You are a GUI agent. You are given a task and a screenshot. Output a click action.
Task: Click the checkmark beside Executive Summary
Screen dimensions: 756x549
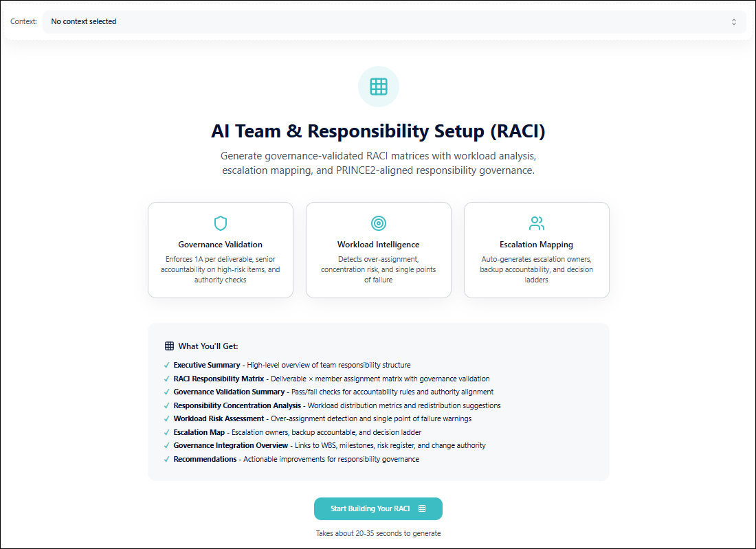coord(166,365)
